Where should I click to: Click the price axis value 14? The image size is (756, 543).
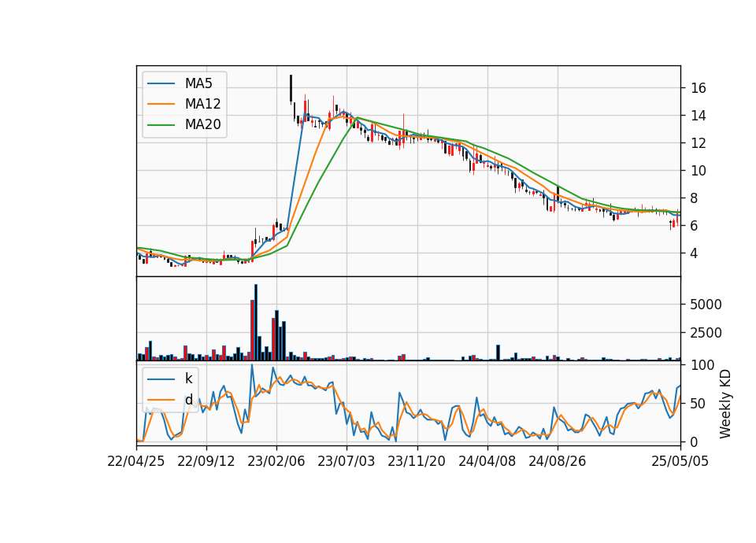(x=699, y=116)
